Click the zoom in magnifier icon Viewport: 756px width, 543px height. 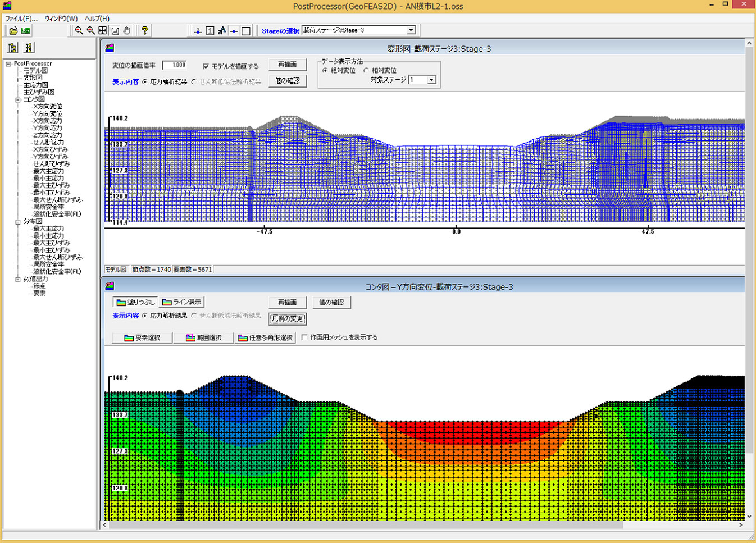coord(79,31)
